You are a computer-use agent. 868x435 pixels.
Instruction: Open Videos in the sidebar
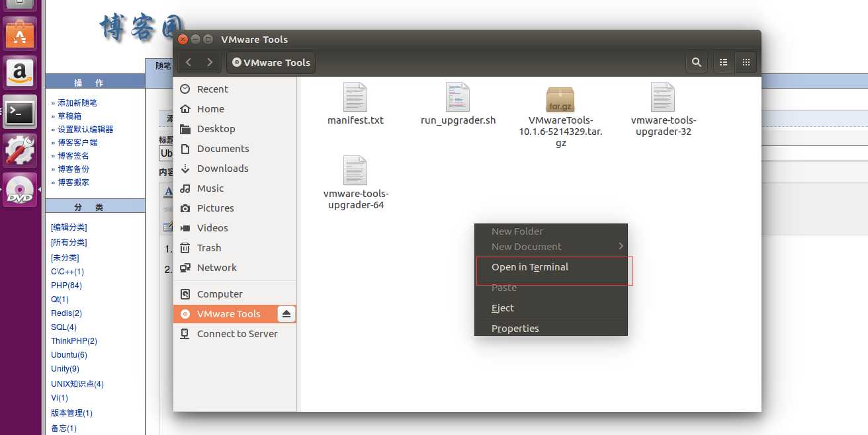point(235,228)
